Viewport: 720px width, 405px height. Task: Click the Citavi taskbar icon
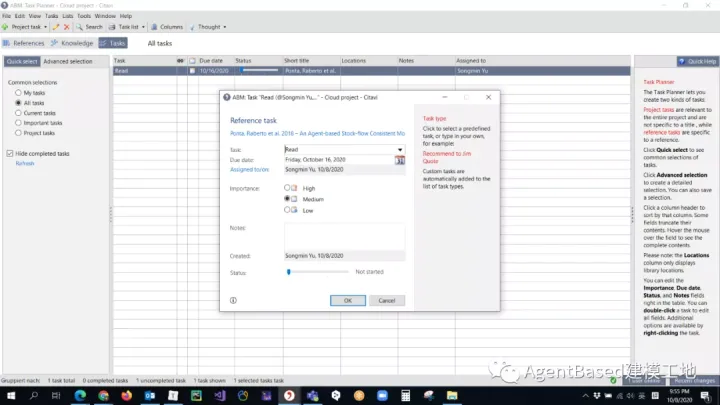tap(289, 395)
